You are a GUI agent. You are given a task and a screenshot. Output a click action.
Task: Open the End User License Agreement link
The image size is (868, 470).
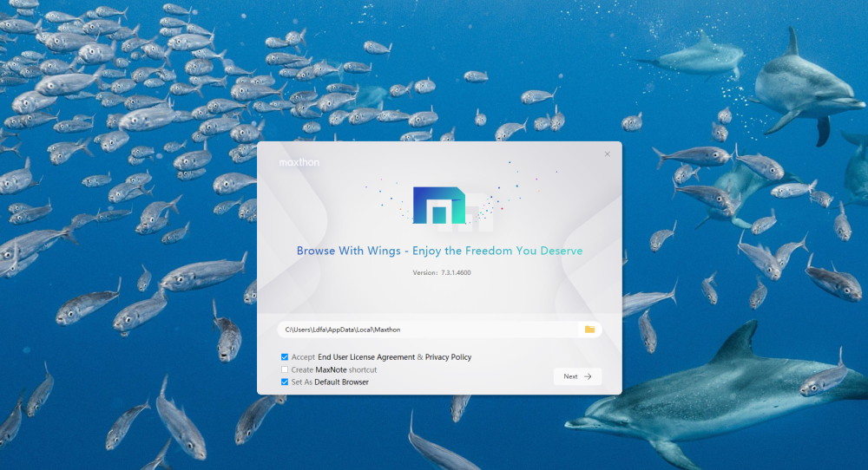pyautogui.click(x=366, y=357)
